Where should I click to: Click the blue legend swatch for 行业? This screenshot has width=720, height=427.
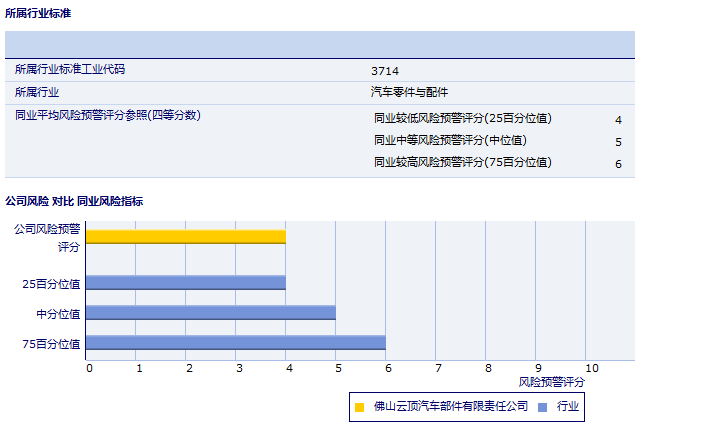(542, 407)
